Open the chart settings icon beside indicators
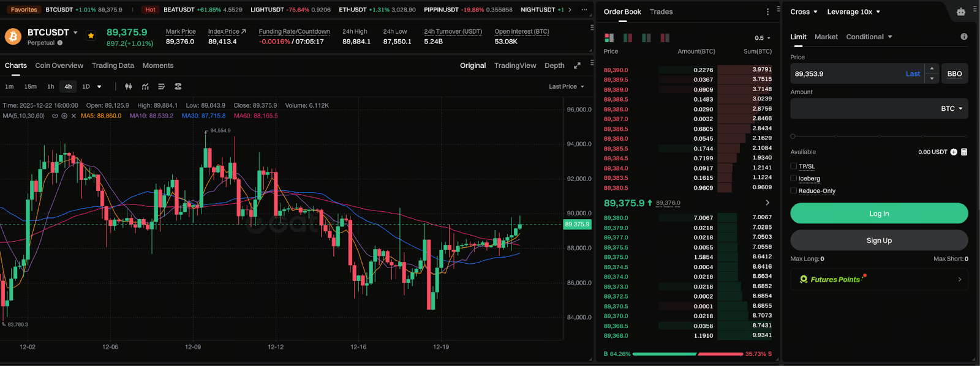This screenshot has height=366, width=980. [178, 86]
